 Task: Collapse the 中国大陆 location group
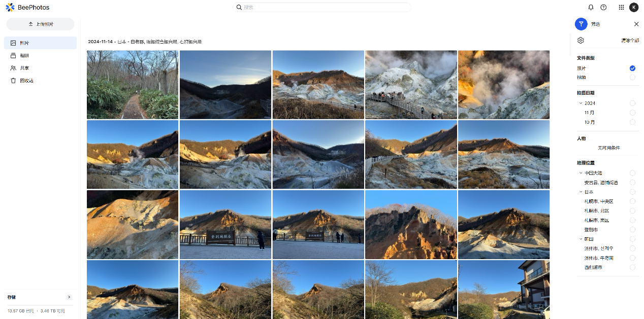click(581, 173)
